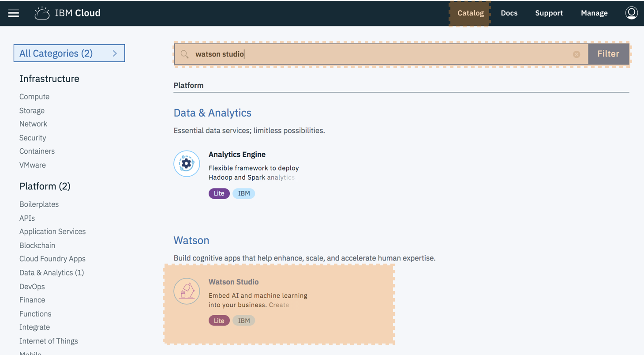
Task: Open the Watson Studio service title
Action: [233, 282]
